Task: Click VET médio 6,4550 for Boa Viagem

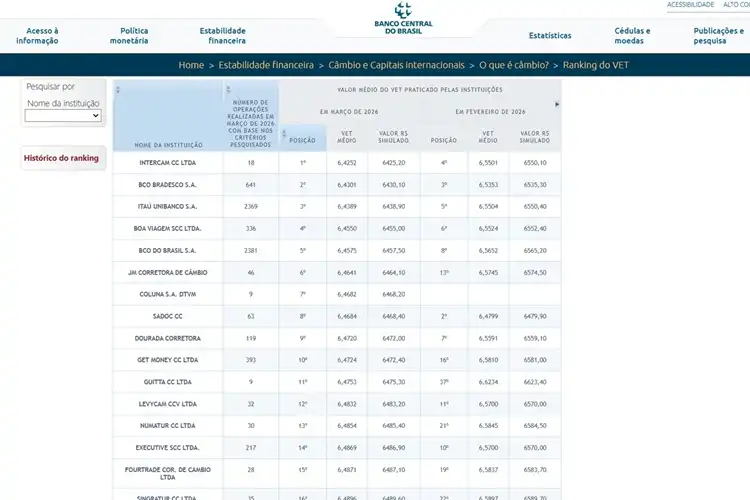Action: click(347, 229)
